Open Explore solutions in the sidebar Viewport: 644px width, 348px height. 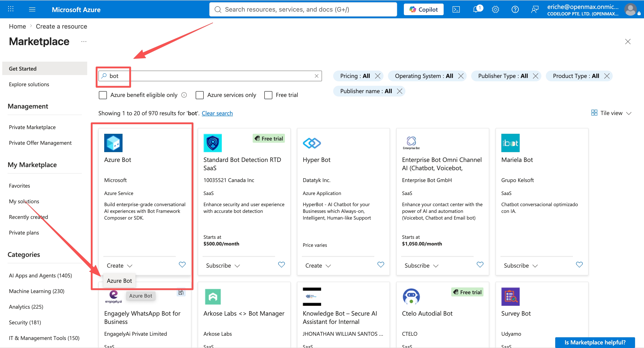point(29,84)
